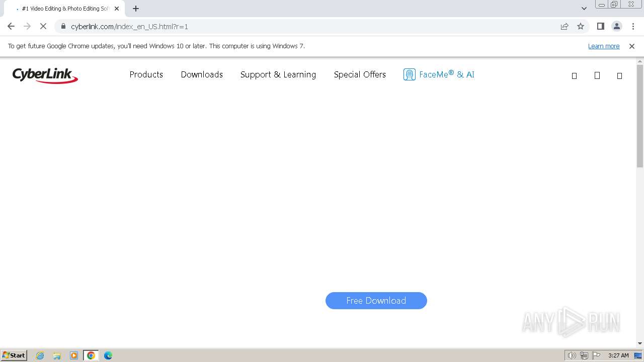
Task: Open the tab search dropdown
Action: coord(584,9)
